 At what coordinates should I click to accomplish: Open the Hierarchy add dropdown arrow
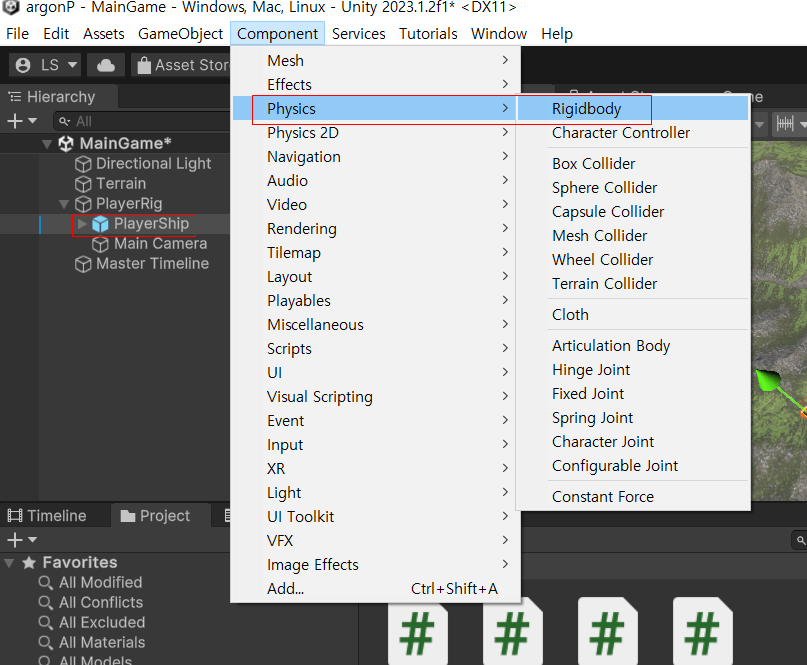click(32, 121)
